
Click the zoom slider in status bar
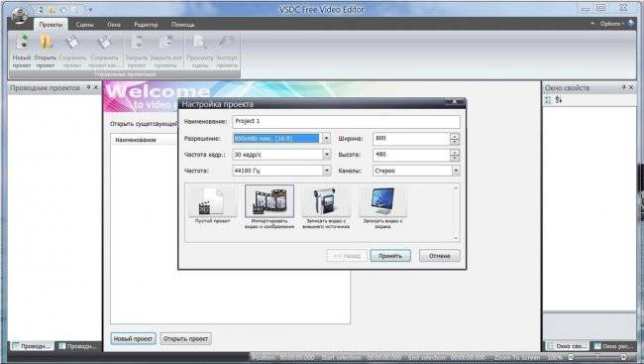pos(597,357)
